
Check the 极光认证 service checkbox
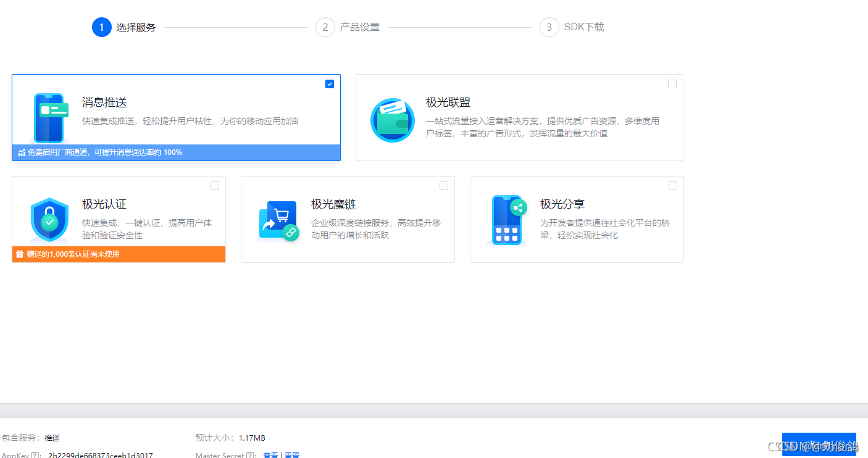point(215,186)
